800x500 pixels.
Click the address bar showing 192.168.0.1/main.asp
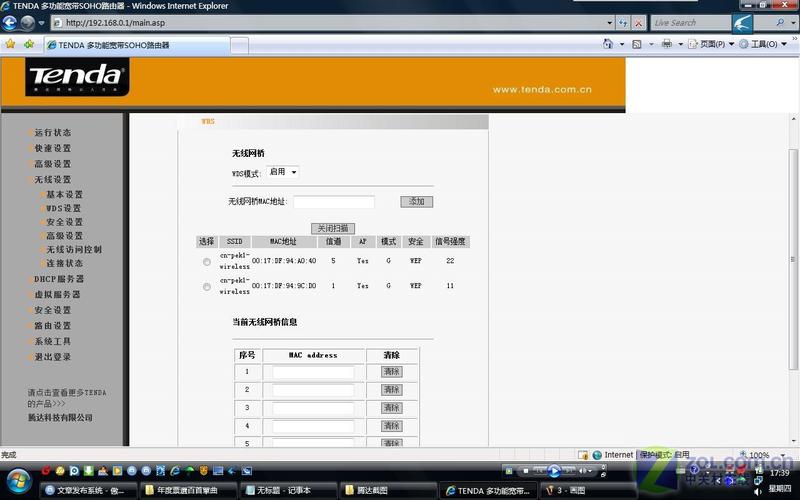coord(329,22)
